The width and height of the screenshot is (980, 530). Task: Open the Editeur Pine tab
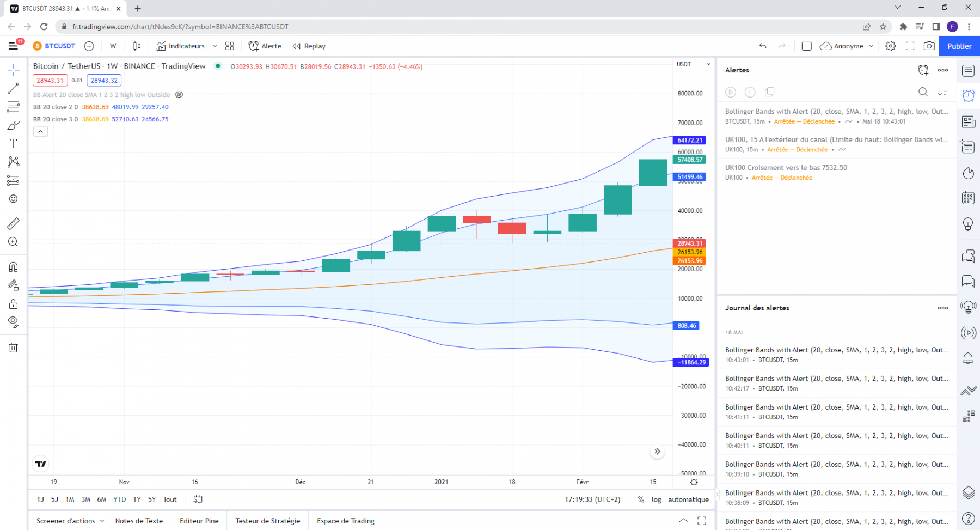pyautogui.click(x=199, y=521)
